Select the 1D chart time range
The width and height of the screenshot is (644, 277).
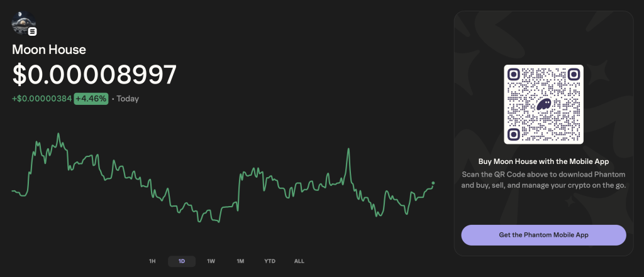tap(182, 261)
